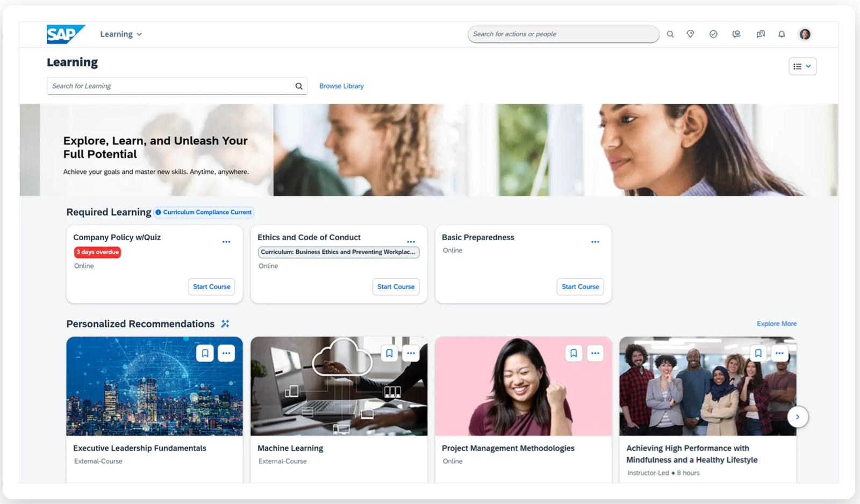
Task: Click the SAP logo in header
Action: 65,34
